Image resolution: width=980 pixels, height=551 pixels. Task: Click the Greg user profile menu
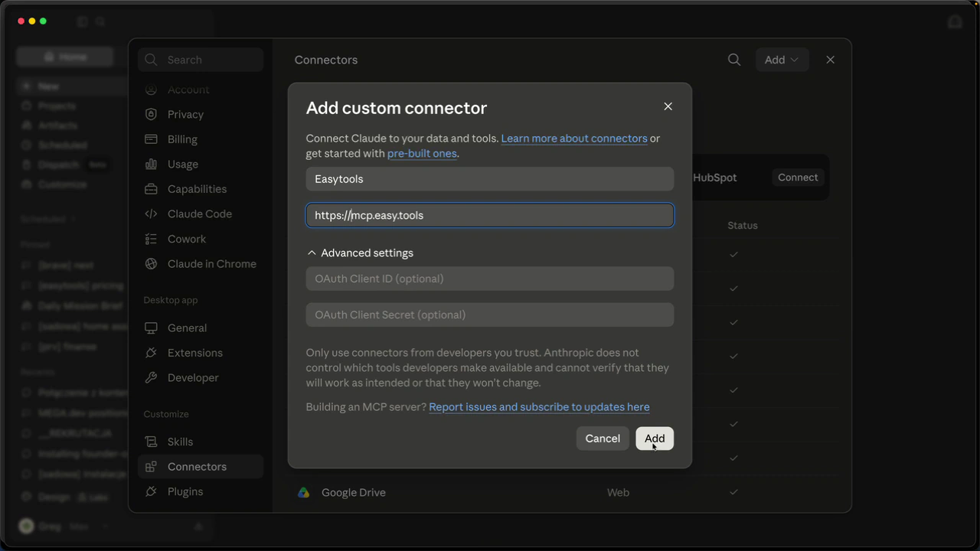tap(65, 527)
